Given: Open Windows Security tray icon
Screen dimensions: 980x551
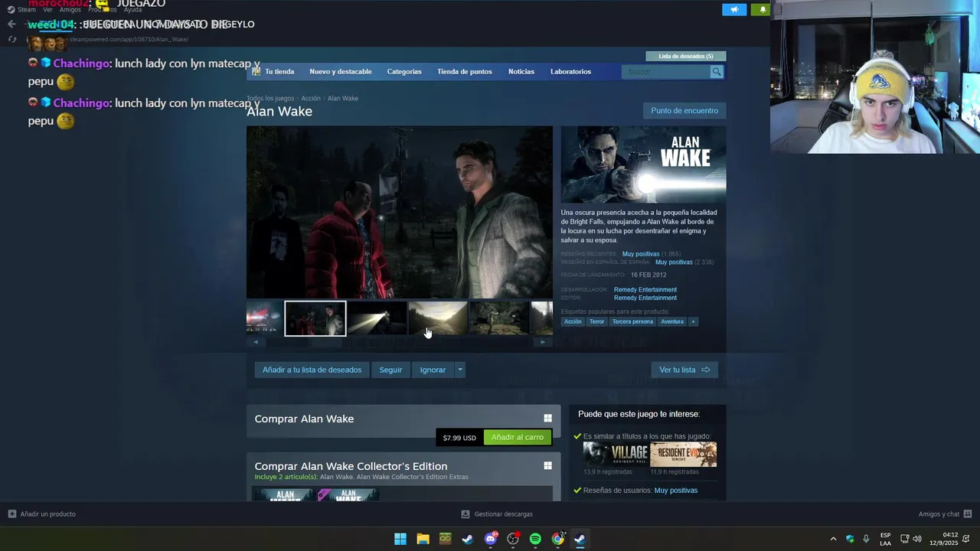Looking at the screenshot, I should (x=850, y=539).
